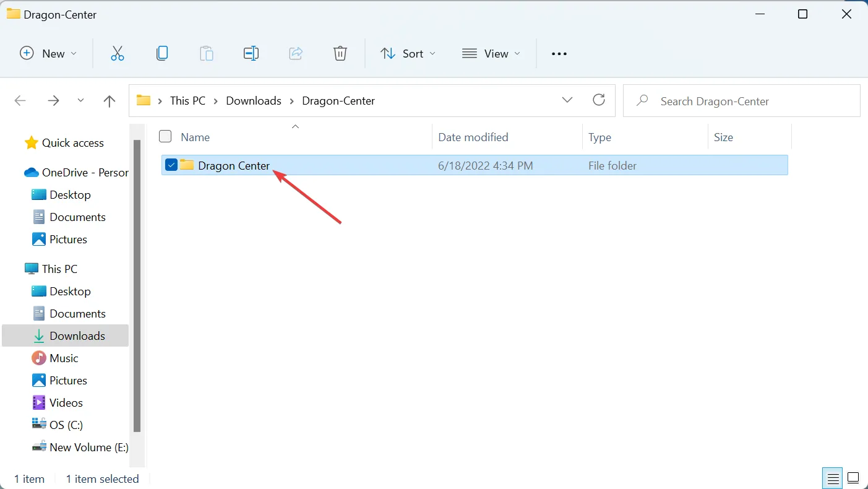Click the Downloads arrow icon in sidebar
The image size is (868, 489).
[x=39, y=336]
